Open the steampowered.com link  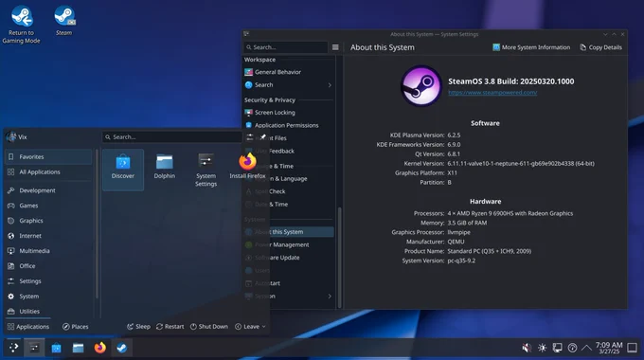(492, 93)
